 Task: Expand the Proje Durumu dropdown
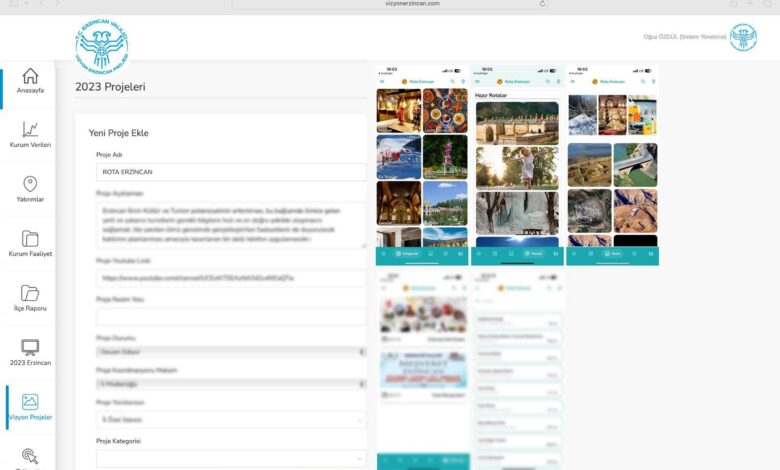tap(231, 352)
